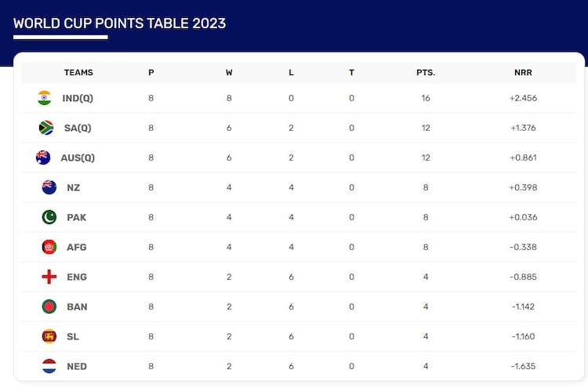Click the New Zealand flag icon
Image resolution: width=588 pixels, height=388 pixels.
click(x=49, y=187)
